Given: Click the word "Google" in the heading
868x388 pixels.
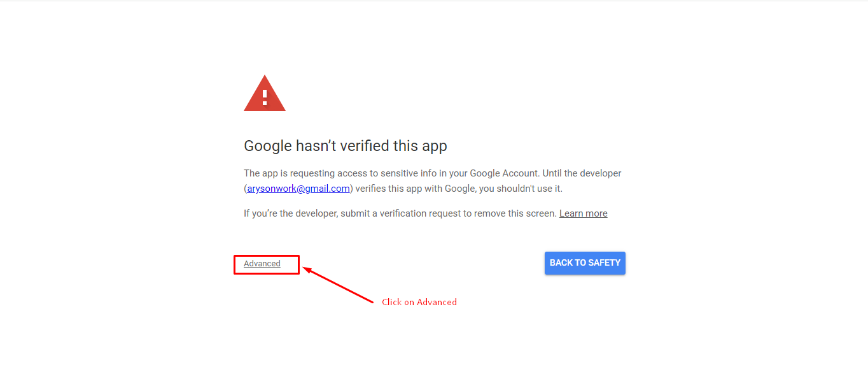Looking at the screenshot, I should pos(267,146).
